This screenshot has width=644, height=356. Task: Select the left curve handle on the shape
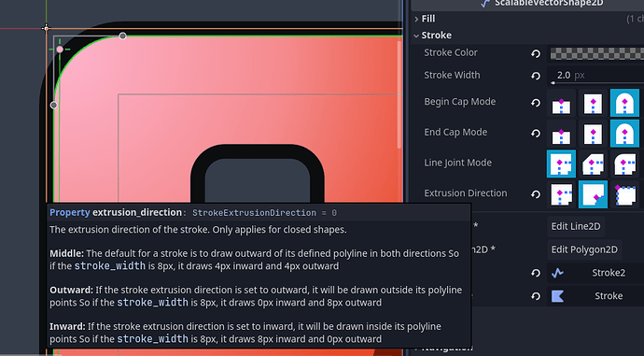coord(53,106)
